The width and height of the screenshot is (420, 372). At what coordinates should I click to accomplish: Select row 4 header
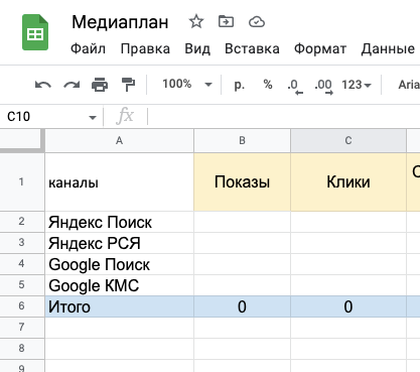point(22,264)
